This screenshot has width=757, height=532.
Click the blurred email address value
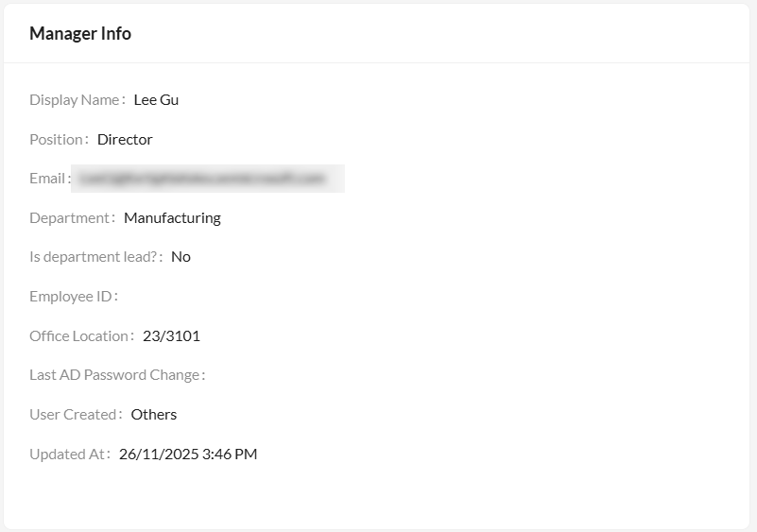tap(207, 179)
